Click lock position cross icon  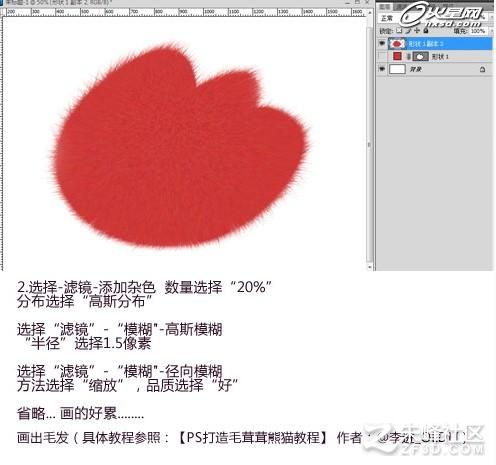[417, 31]
